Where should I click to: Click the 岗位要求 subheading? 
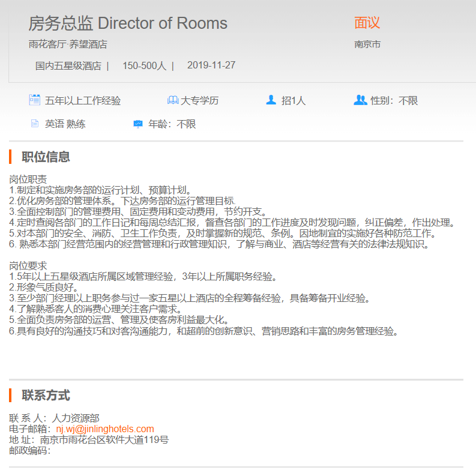tap(28, 266)
